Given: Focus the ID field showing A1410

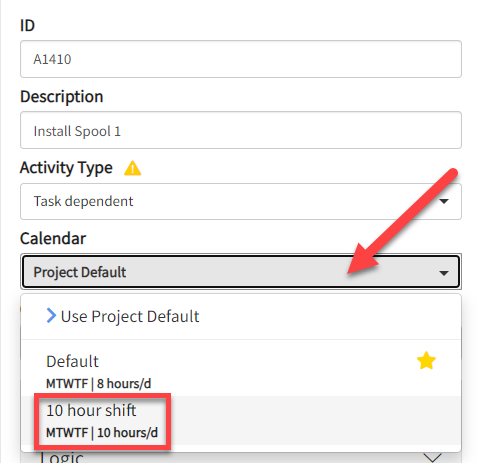Looking at the screenshot, I should (x=241, y=59).
